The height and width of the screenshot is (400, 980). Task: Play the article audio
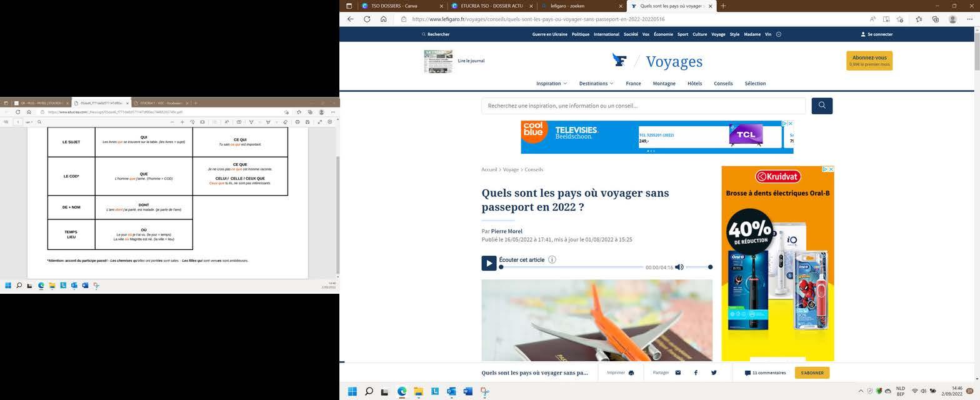coord(489,263)
